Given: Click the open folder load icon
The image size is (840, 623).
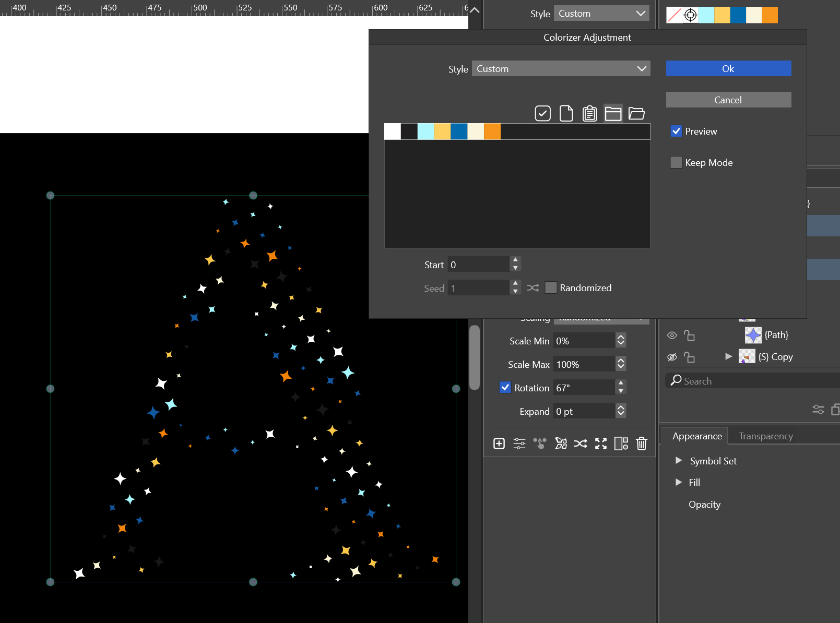Looking at the screenshot, I should click(x=637, y=113).
